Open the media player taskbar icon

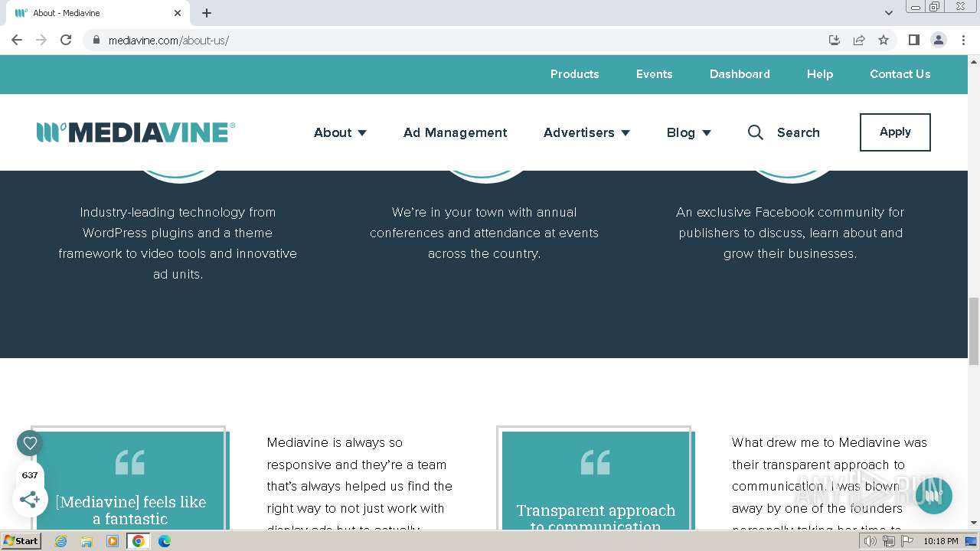[x=113, y=541]
